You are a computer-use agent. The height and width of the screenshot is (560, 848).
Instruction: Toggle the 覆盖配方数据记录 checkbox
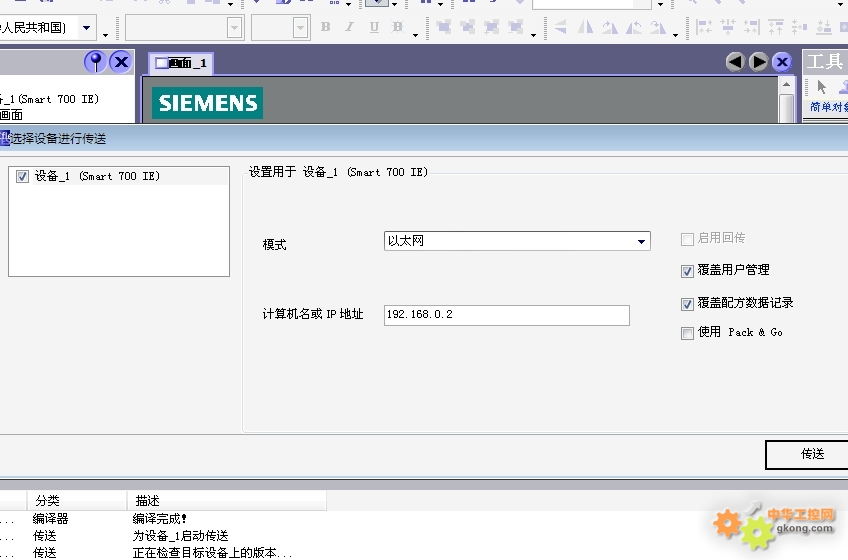pos(687,304)
